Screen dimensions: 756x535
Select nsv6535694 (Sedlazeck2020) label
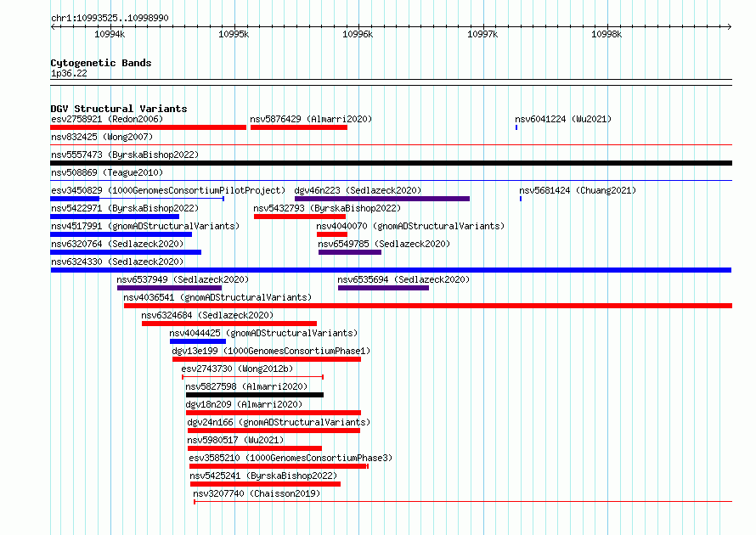click(x=403, y=279)
